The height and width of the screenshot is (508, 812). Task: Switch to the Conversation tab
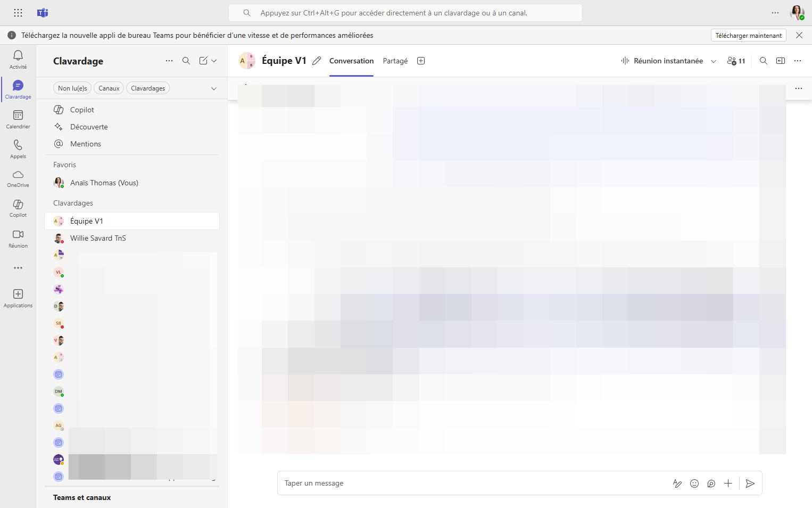[351, 61]
